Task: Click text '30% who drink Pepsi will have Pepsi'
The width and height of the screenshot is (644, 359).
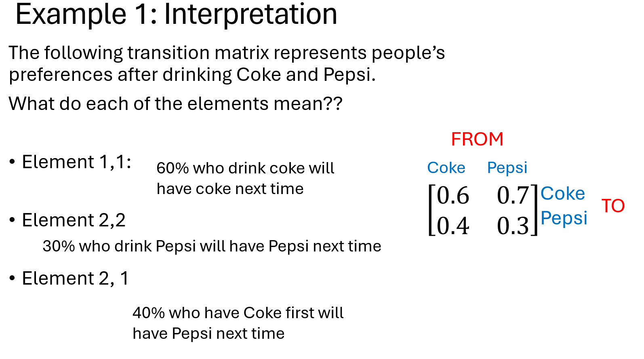Action: tap(176, 246)
